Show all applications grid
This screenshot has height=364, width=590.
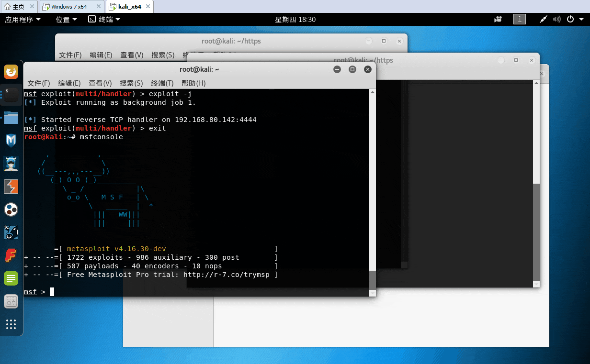point(11,324)
